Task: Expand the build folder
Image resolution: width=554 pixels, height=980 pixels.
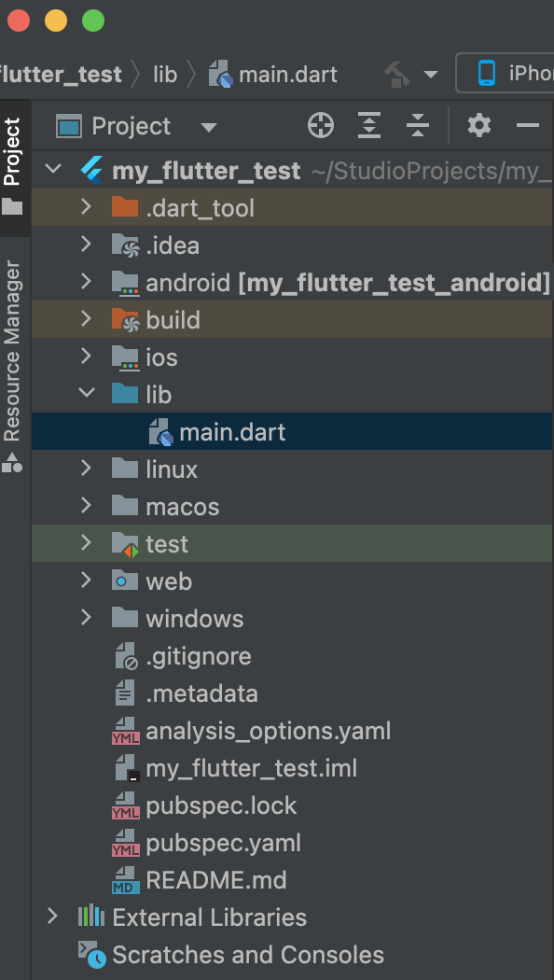Action: [x=86, y=319]
